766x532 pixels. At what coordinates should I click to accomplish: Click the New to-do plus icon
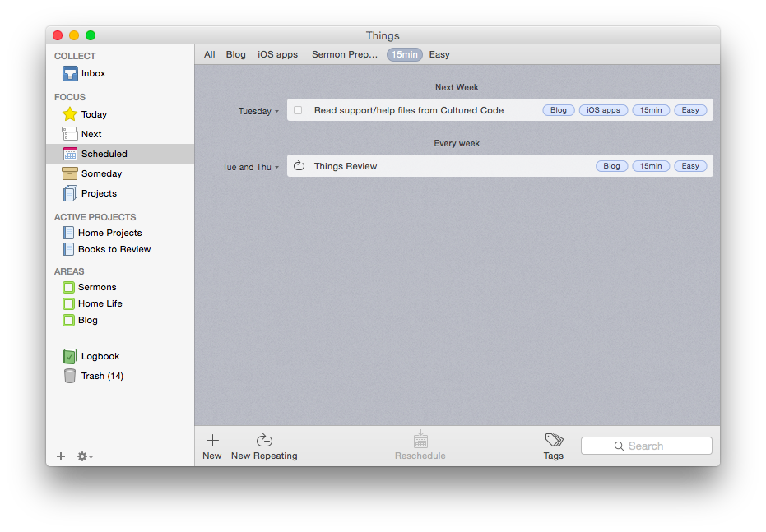pyautogui.click(x=212, y=441)
